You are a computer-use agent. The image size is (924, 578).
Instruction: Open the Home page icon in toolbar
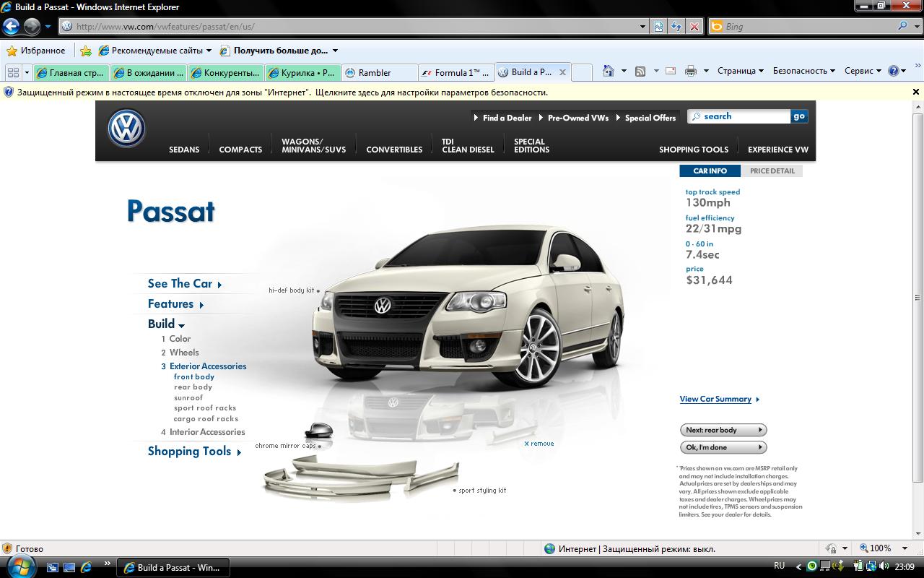point(609,71)
